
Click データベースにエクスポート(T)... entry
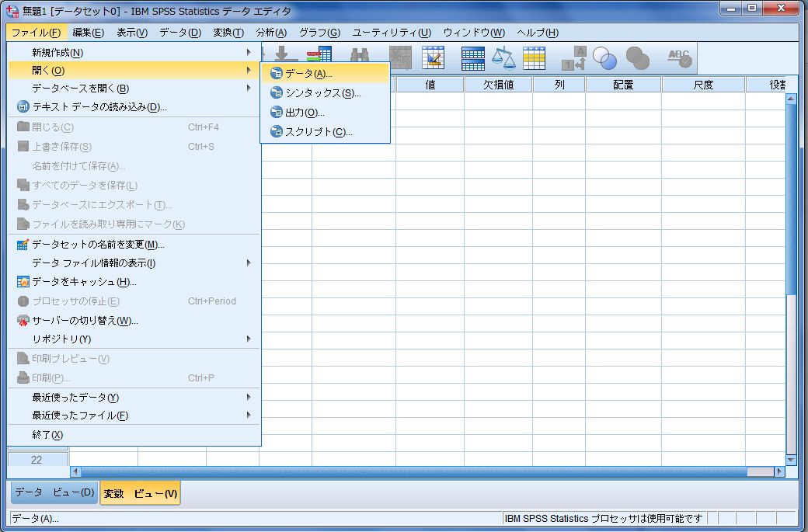pos(134,204)
